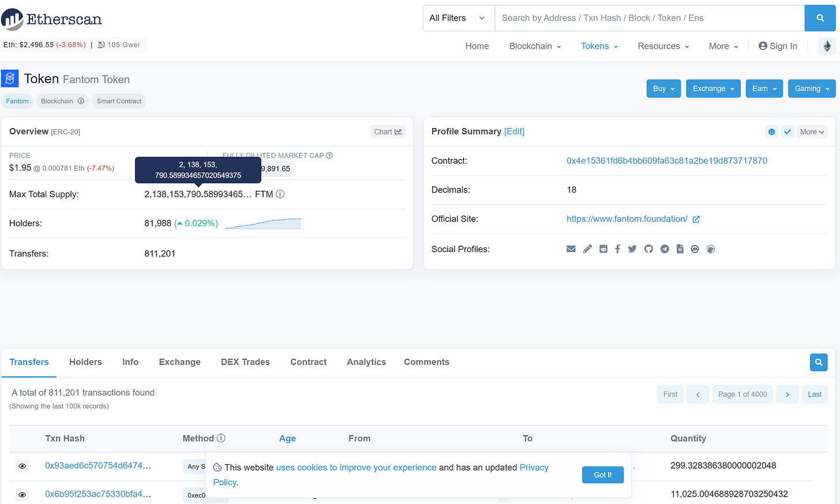Open contract address 0x4e15361fd6b4bb609fa63c81a2be19d873717870
Image resolution: width=840 pixels, height=504 pixels.
pos(667,161)
